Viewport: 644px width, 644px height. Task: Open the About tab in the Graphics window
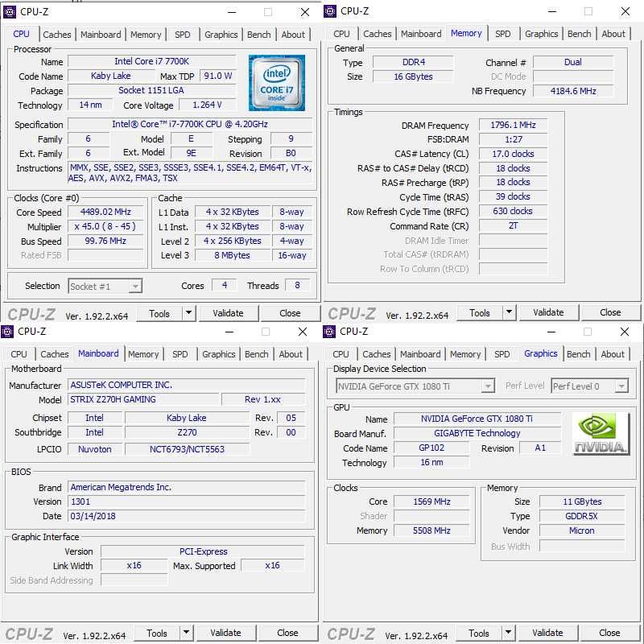613,354
